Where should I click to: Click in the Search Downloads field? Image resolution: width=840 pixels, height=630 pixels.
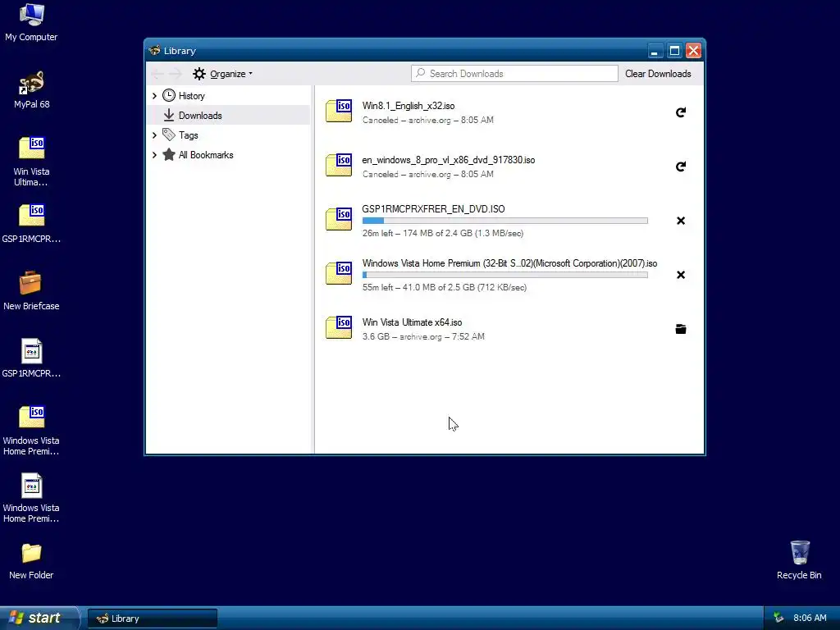pyautogui.click(x=515, y=74)
